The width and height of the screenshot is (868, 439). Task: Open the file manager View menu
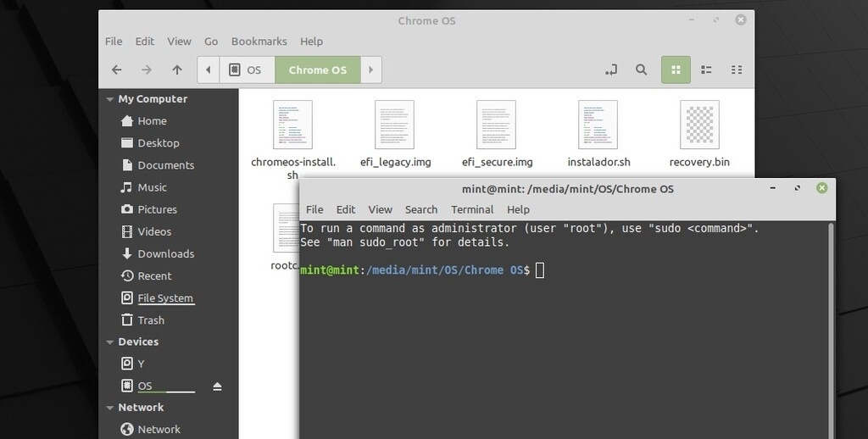[180, 42]
